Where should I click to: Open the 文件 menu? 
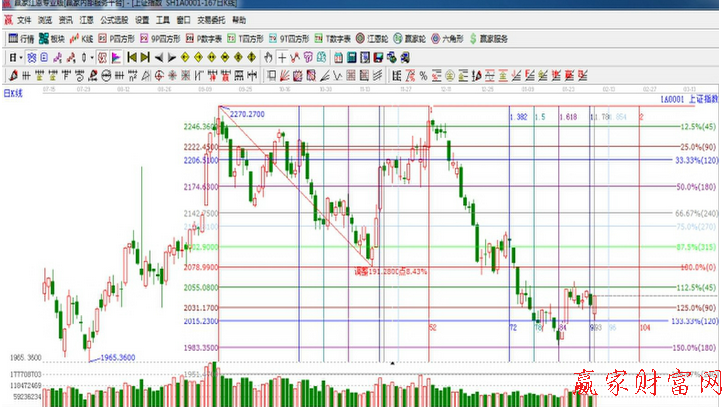[23, 19]
